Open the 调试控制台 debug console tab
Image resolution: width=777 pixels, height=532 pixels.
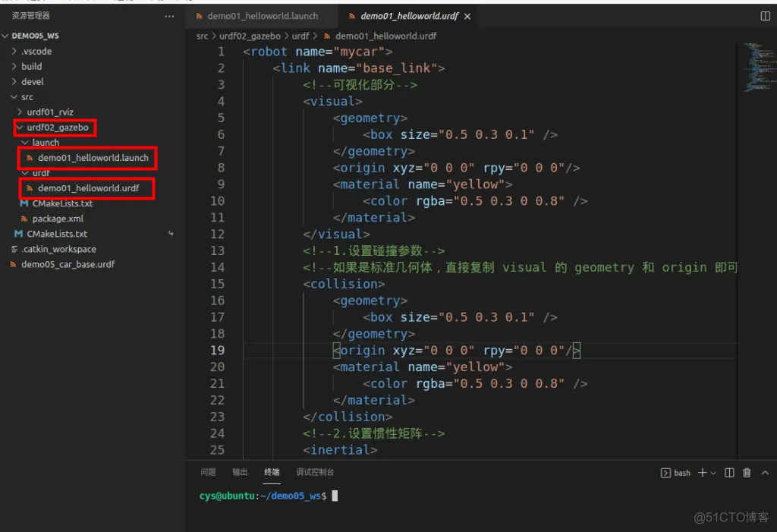pos(315,472)
